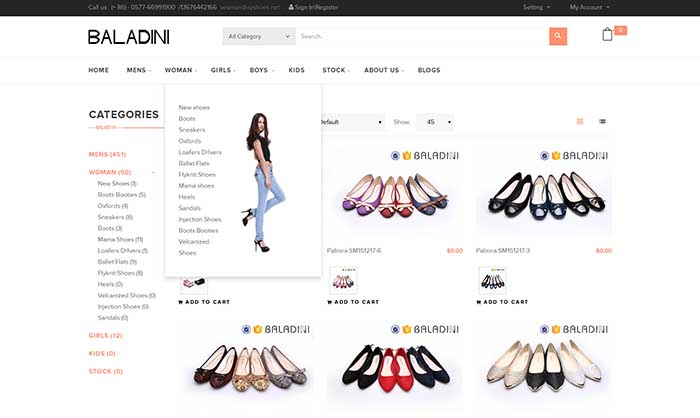Image resolution: width=700 pixels, height=418 pixels.
Task: Click thumbnail under Palinira SM151217-3
Action: (x=492, y=280)
